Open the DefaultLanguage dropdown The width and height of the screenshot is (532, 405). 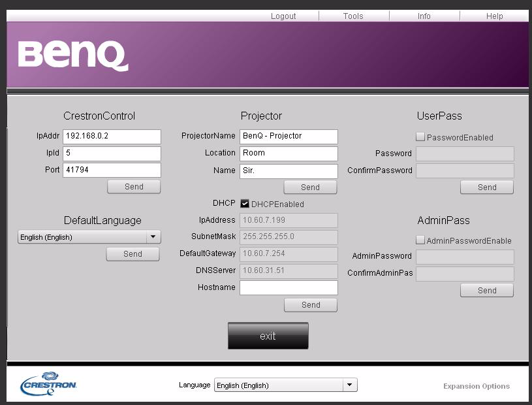click(89, 237)
